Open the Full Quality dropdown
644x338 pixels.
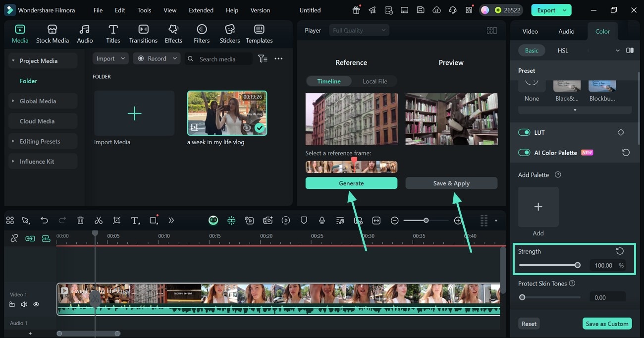coord(359,30)
